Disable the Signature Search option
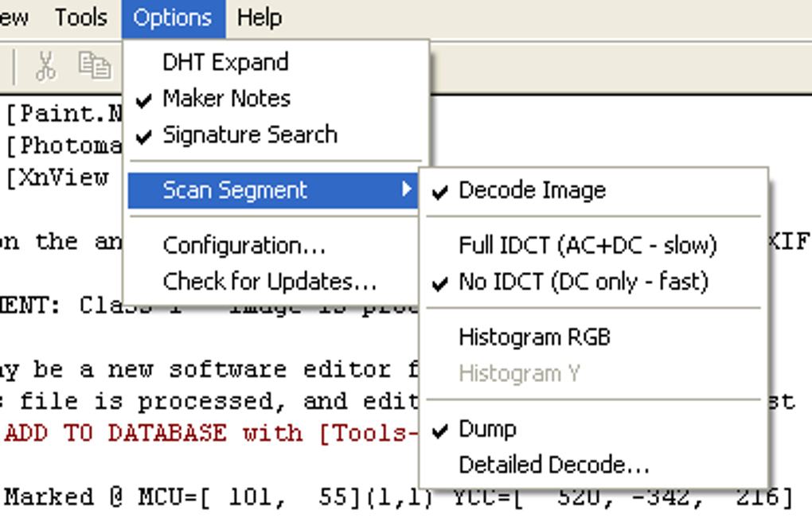The image size is (812, 522). [x=249, y=134]
